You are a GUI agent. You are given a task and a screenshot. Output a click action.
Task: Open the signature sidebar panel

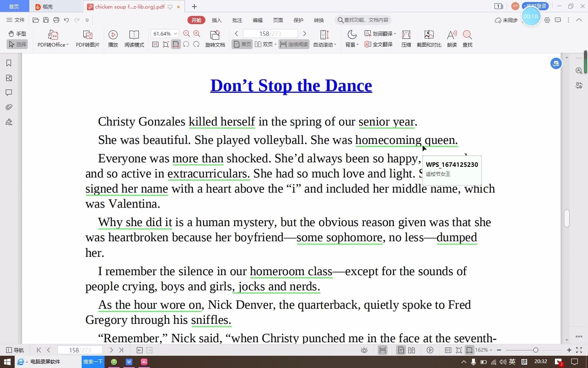9,122
